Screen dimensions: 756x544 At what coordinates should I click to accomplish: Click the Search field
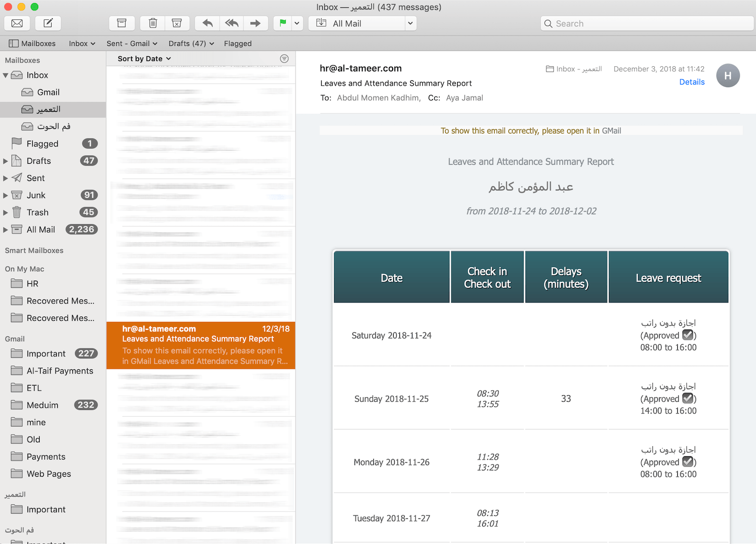tap(647, 23)
